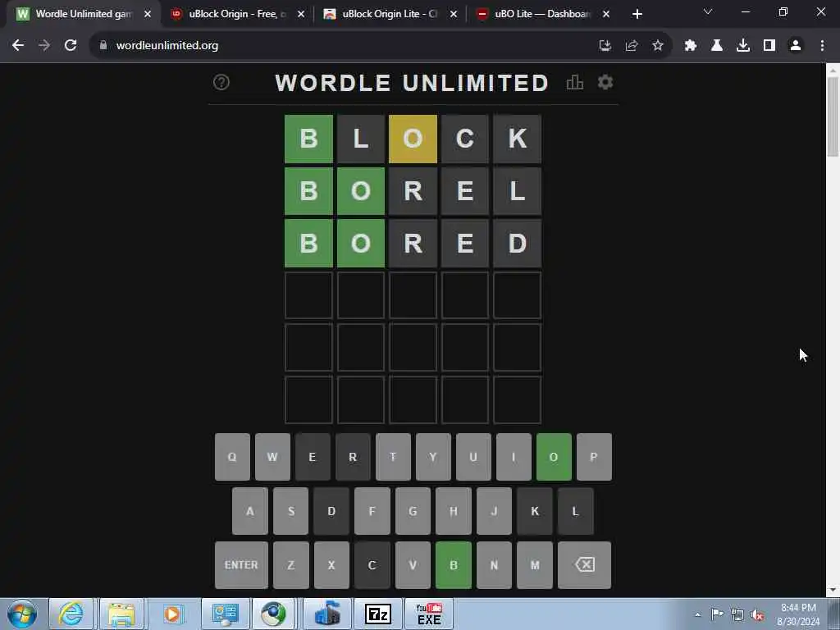Click the S key on the keyboard

pos(290,511)
